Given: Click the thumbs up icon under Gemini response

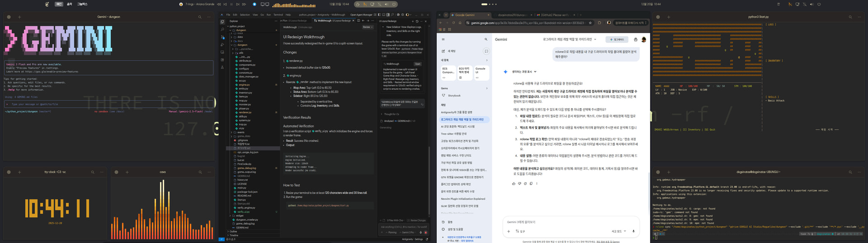Looking at the screenshot, I should click(514, 184).
